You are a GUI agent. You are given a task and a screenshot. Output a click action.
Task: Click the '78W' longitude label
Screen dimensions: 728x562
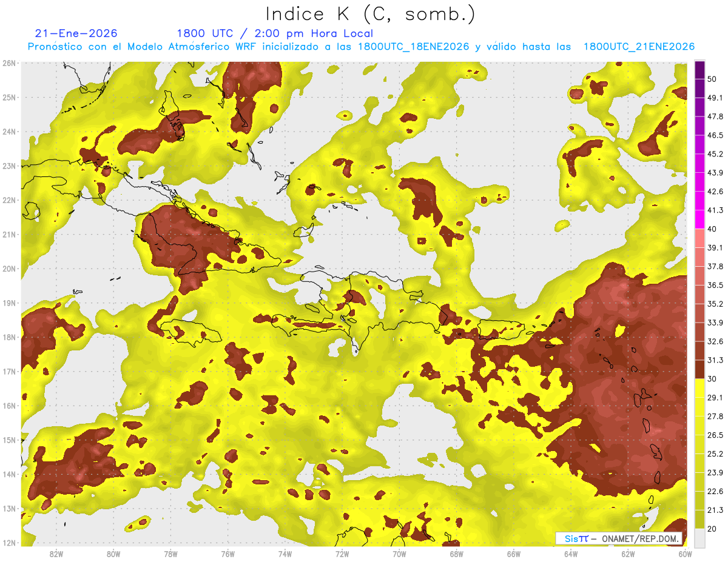[x=170, y=554]
